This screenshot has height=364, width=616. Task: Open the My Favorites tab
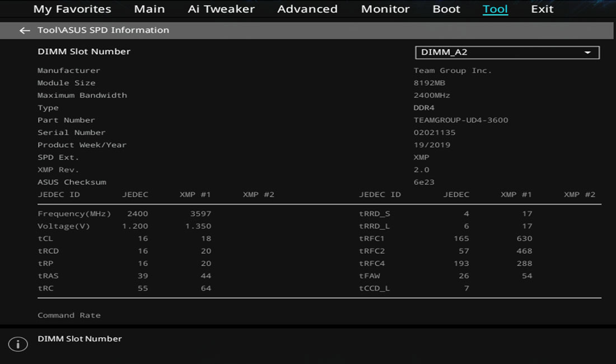click(x=72, y=9)
